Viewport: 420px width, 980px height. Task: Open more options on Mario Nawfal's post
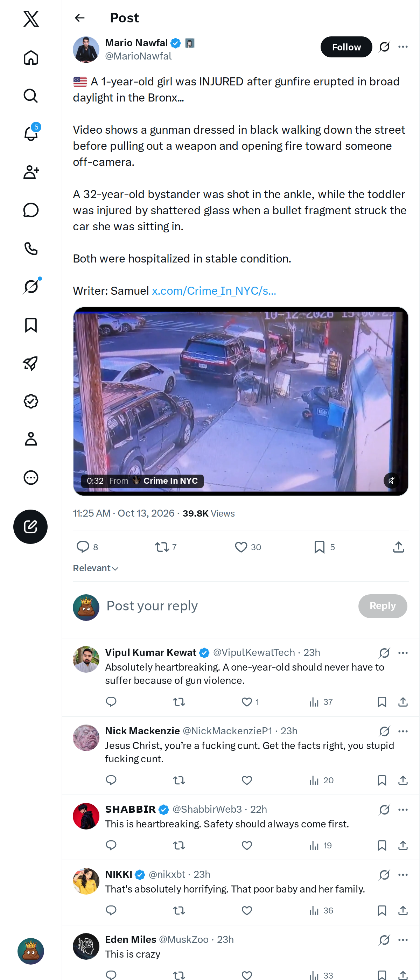(403, 47)
